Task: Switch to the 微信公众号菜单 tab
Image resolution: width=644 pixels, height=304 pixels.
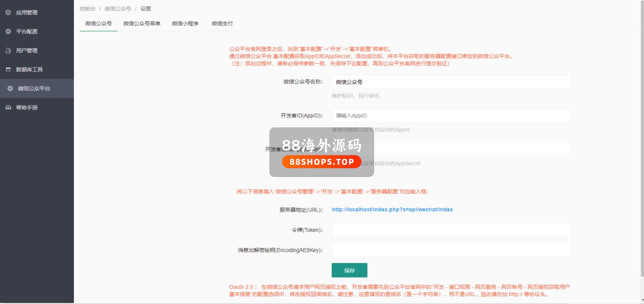Action: [x=141, y=24]
